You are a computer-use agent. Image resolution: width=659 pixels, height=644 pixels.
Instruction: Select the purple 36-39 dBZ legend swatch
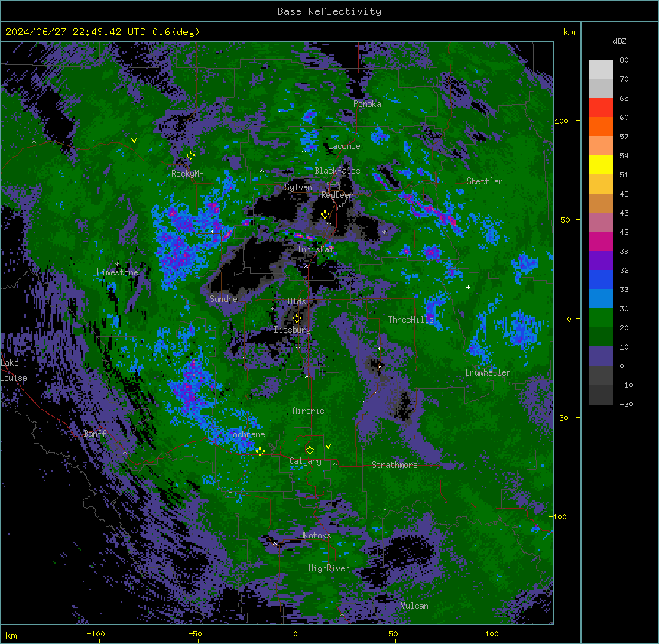[x=601, y=261]
